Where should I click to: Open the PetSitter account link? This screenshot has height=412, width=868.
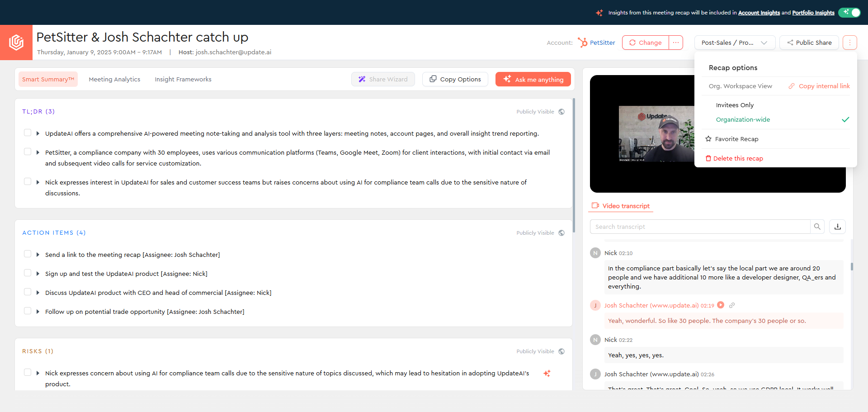[x=603, y=43]
